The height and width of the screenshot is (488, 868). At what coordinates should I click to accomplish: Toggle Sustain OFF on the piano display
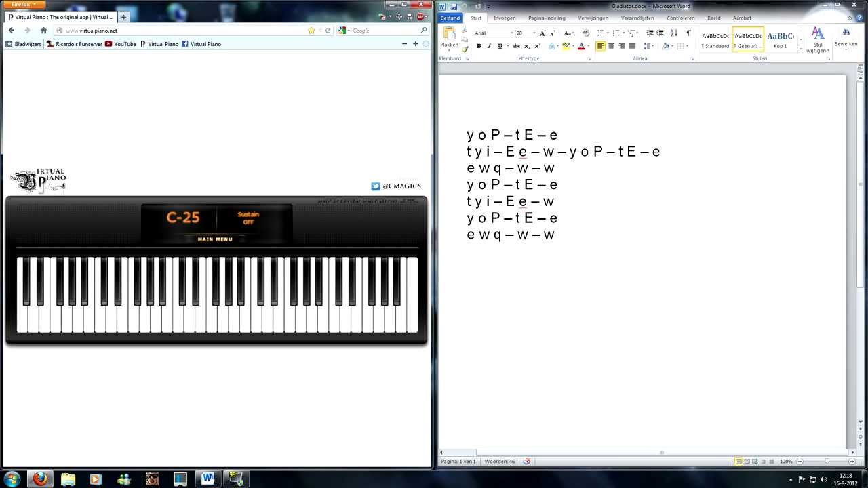[x=248, y=218]
